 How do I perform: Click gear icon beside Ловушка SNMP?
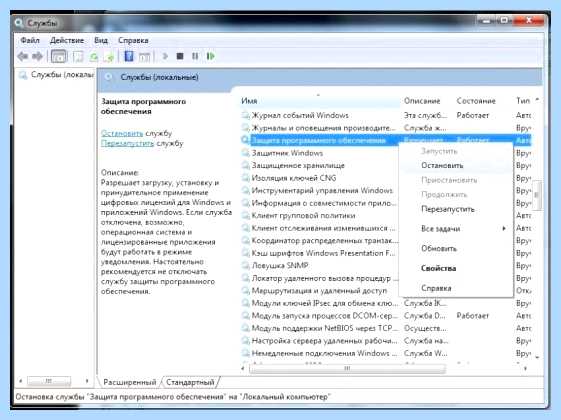245,265
